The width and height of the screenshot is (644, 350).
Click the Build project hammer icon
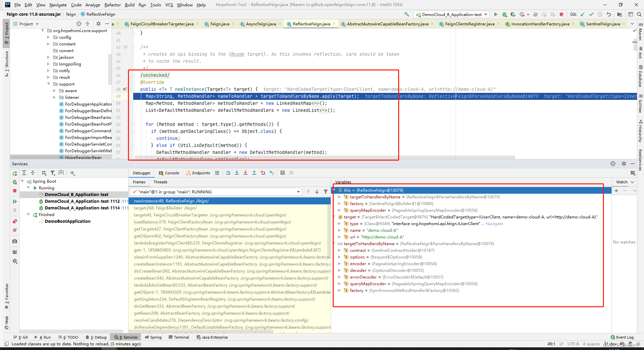[407, 14]
